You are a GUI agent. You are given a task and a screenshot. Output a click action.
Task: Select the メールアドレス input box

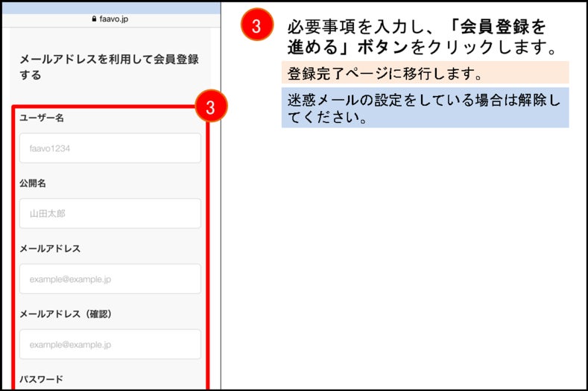[x=110, y=279]
